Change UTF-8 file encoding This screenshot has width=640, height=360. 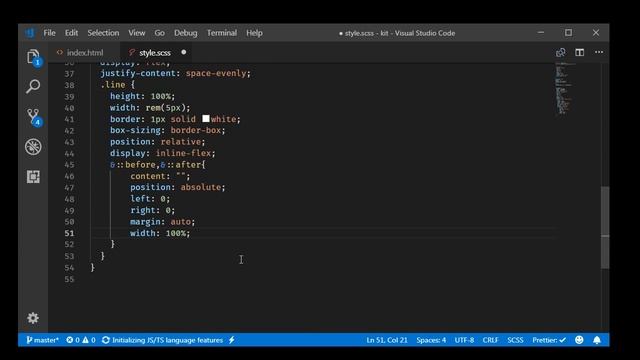[x=464, y=340]
